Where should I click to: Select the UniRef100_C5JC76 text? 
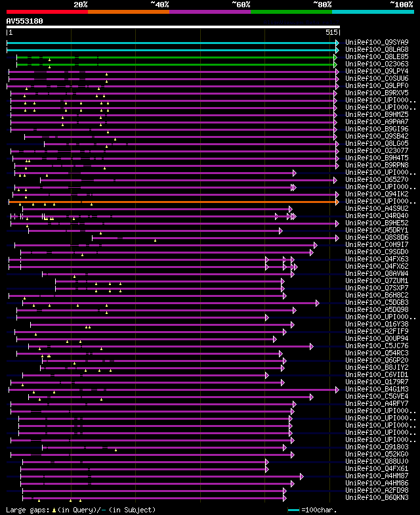point(377,346)
